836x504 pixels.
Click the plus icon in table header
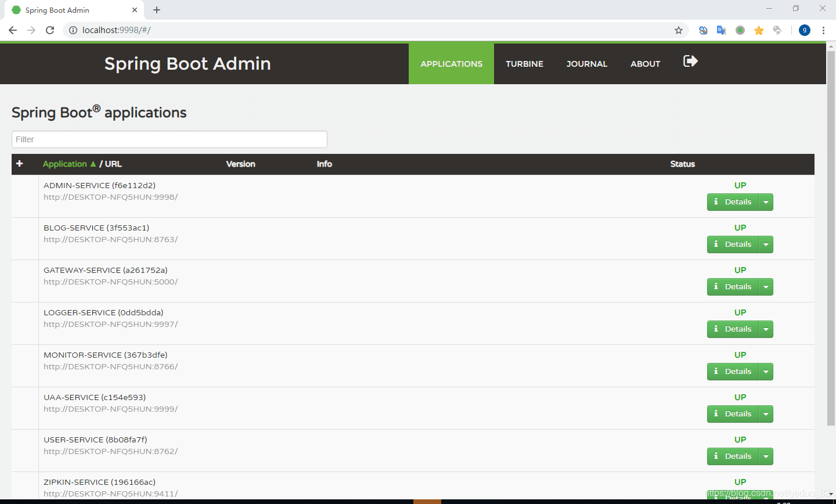[19, 164]
